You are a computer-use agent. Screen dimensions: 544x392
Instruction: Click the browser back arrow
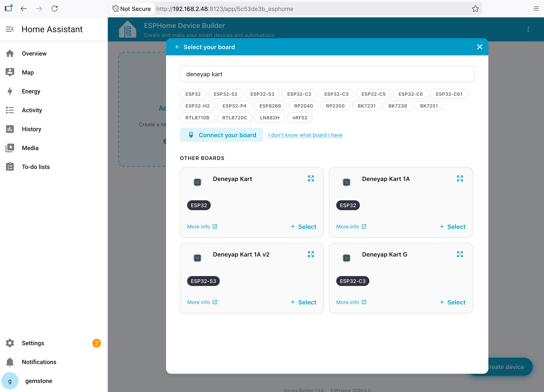point(23,9)
